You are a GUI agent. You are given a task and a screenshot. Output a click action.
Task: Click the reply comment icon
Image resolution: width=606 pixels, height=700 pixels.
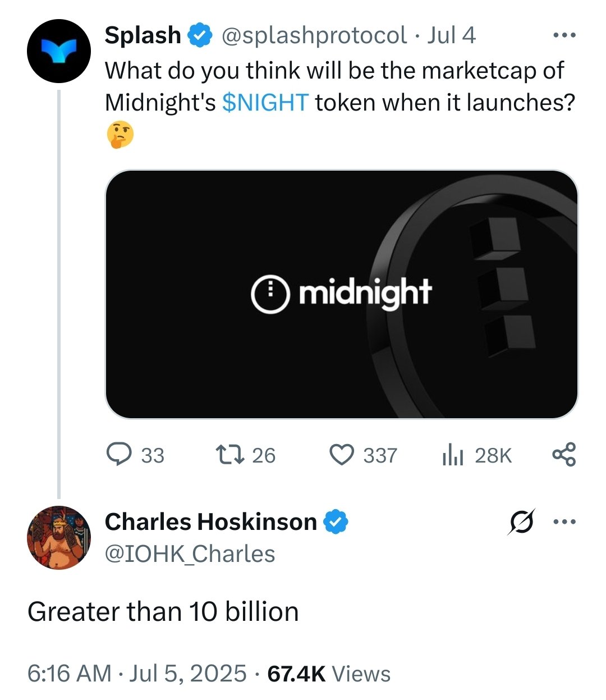(119, 454)
